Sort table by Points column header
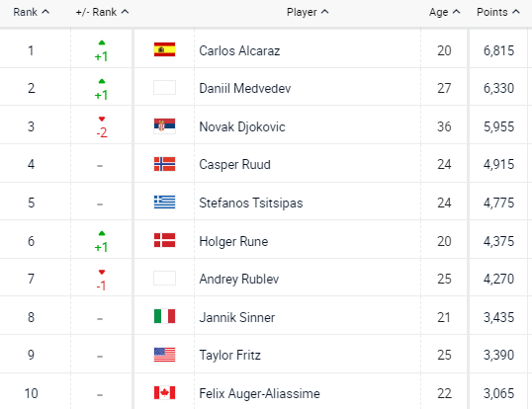 (x=498, y=12)
